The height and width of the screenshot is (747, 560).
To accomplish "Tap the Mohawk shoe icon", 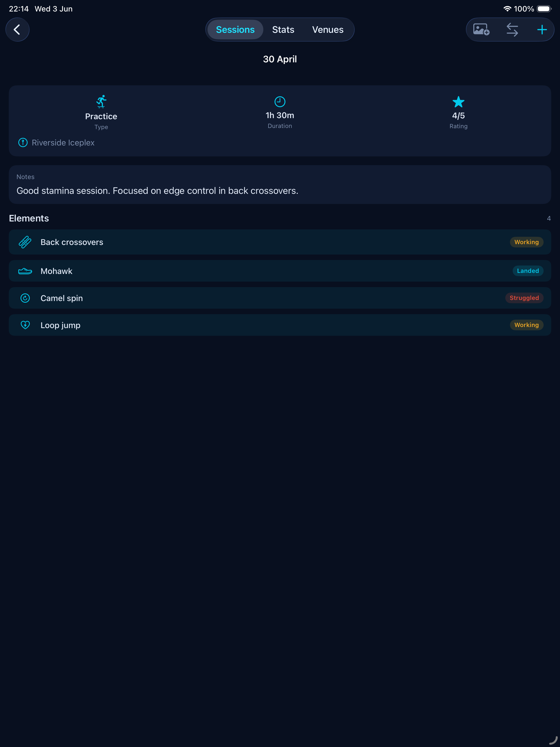I will (x=25, y=271).
